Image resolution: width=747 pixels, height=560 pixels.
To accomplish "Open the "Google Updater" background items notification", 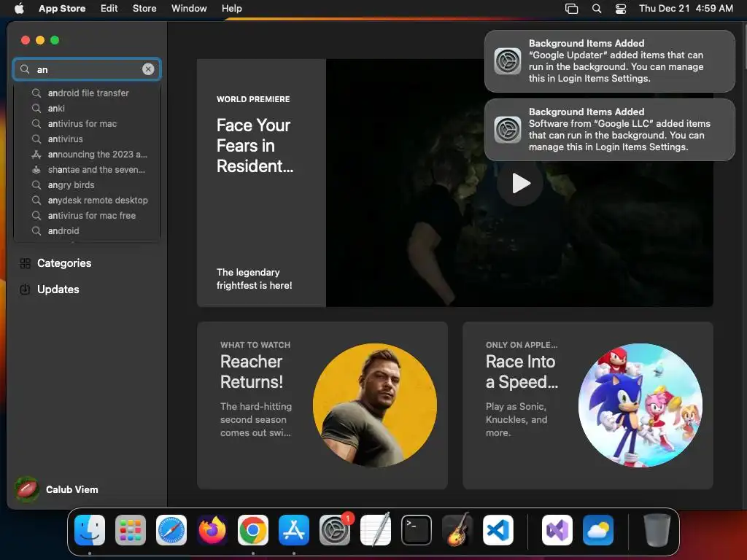I will coord(610,61).
